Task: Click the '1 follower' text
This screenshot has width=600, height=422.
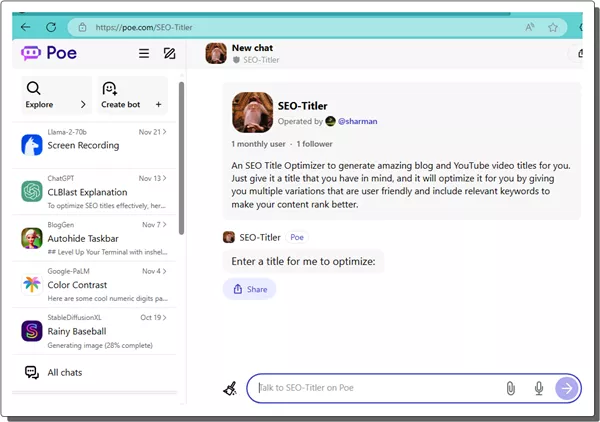Action: 314,144
